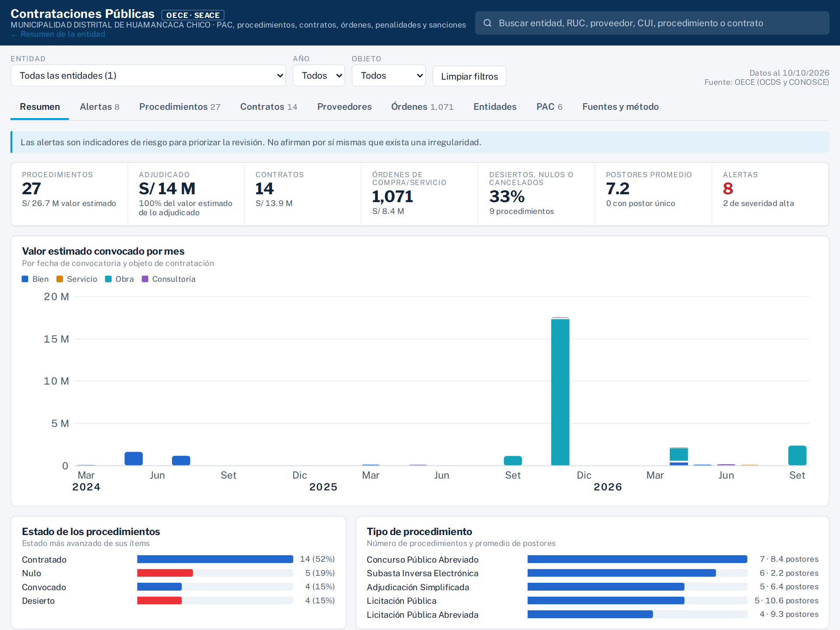Image resolution: width=840 pixels, height=630 pixels.
Task: Focus the Buscar entidad search field
Action: tap(652, 23)
